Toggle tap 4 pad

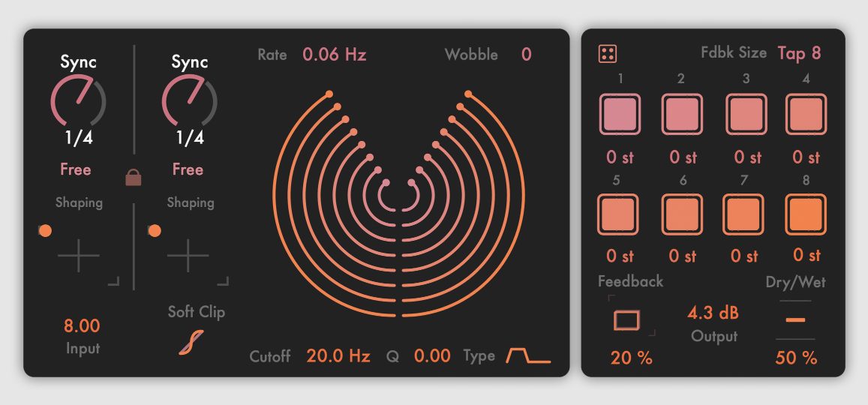tap(806, 114)
